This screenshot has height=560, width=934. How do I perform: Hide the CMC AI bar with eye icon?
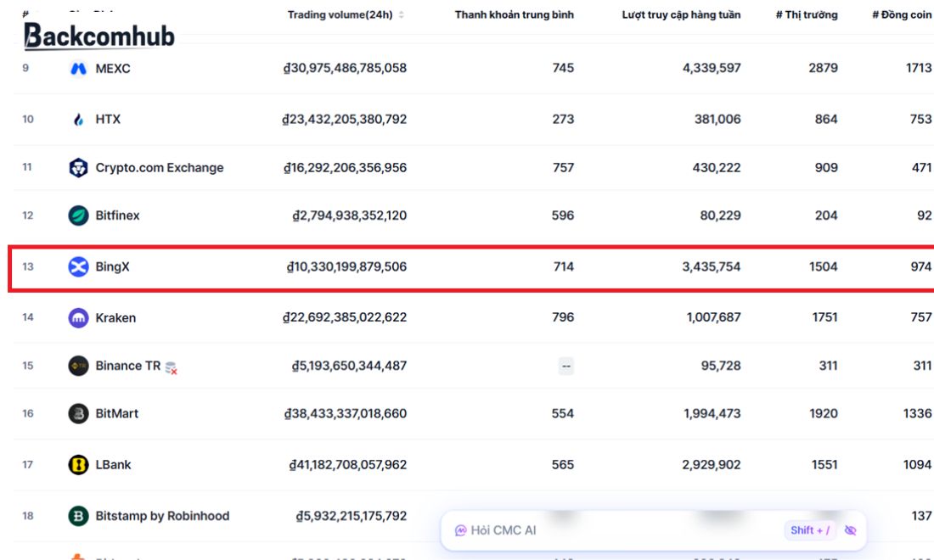tap(850, 530)
